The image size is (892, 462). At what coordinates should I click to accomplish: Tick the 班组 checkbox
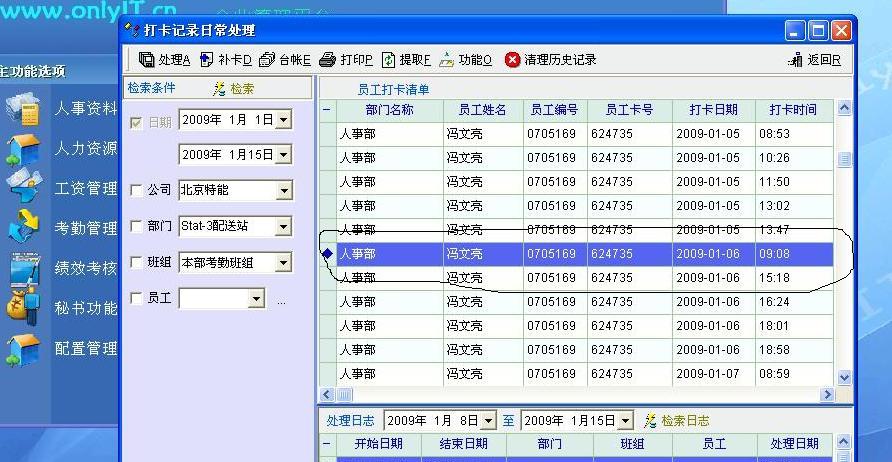click(x=137, y=262)
